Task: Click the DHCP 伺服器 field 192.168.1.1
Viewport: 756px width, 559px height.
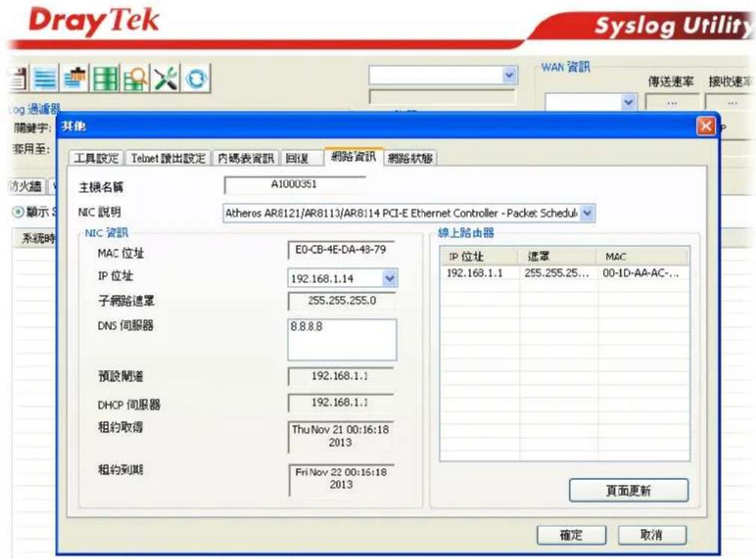Action: pos(341,402)
